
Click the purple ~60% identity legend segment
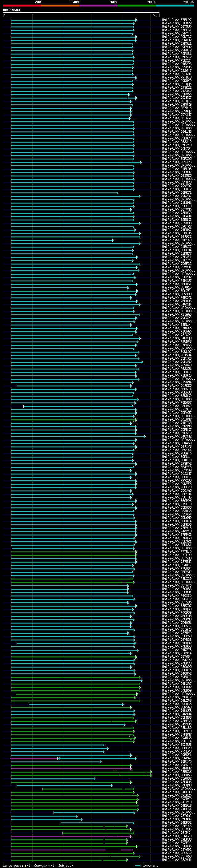click(99, 6)
